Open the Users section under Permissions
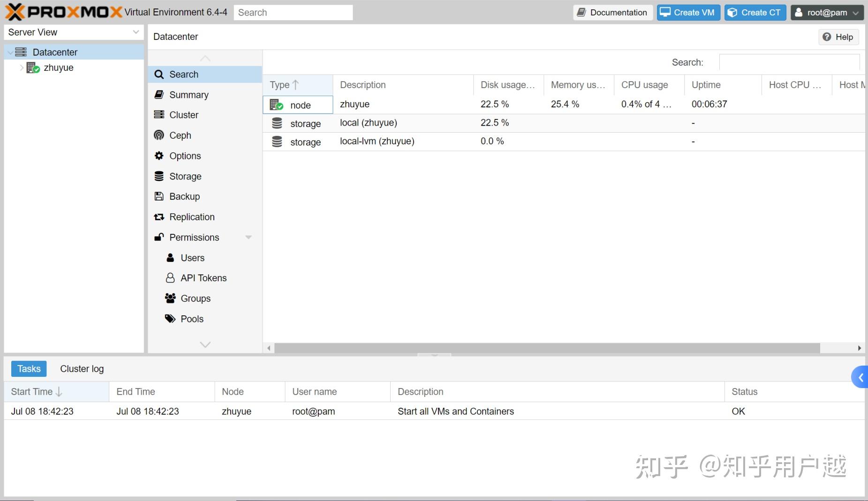 pyautogui.click(x=171, y=257)
